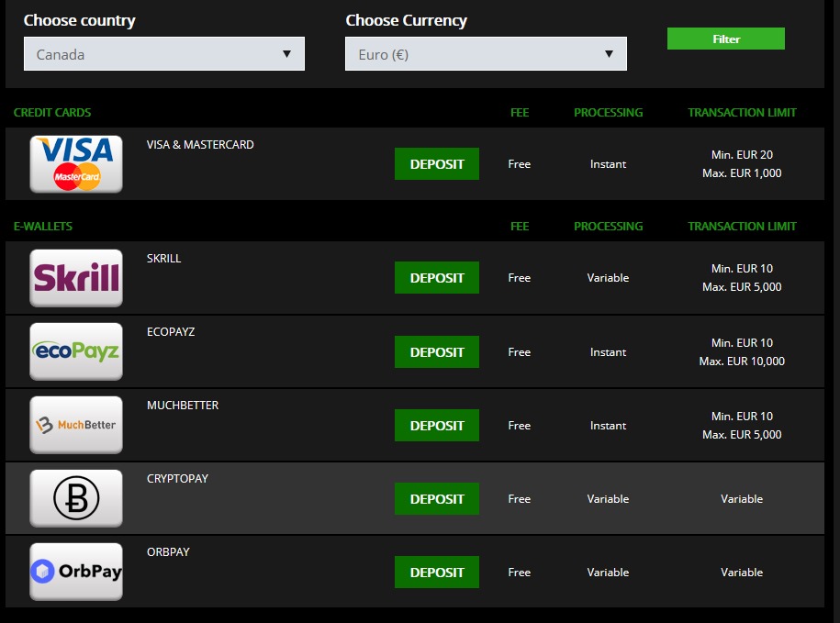The width and height of the screenshot is (840, 623).
Task: Click the MuchBetter logo icon
Action: pyautogui.click(x=76, y=425)
